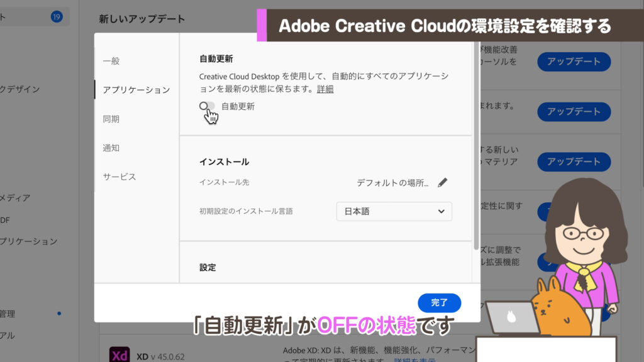Image resolution: width=644 pixels, height=362 pixels.
Task: Select the アプリケーション preferences tab
Action: pos(136,90)
